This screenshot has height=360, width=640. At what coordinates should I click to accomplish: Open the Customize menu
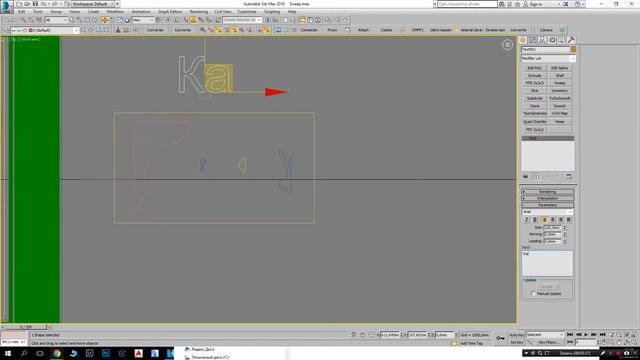(x=247, y=12)
